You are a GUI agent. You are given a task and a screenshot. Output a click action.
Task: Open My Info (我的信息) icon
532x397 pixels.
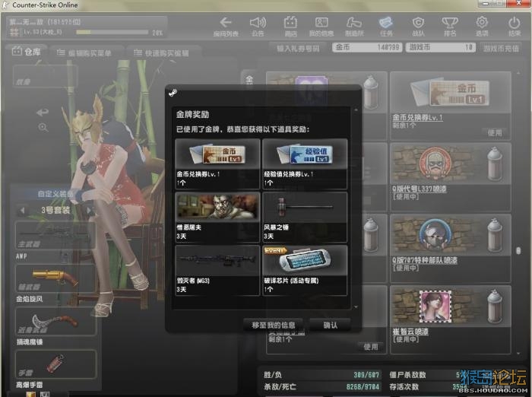click(x=321, y=26)
